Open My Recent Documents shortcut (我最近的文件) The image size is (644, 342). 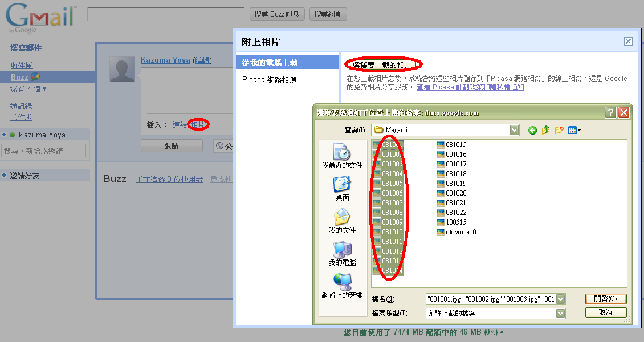point(342,156)
